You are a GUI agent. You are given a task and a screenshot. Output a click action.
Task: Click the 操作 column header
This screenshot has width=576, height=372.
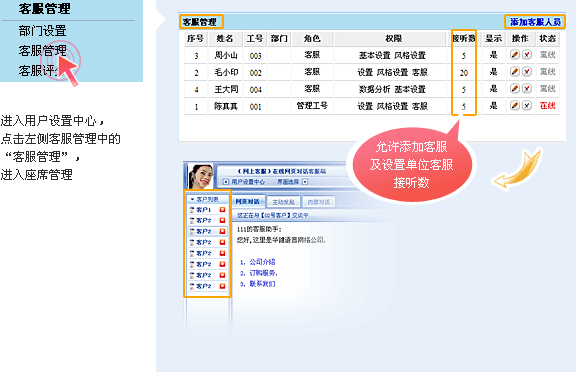520,38
